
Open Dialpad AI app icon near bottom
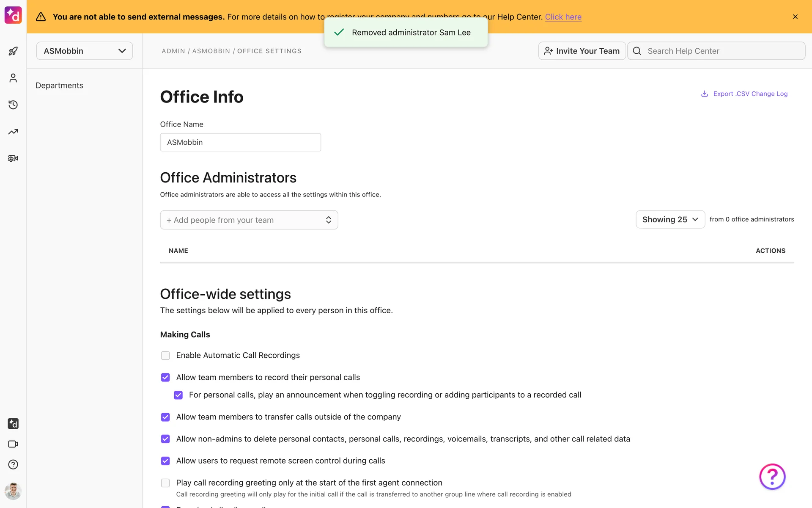13,423
